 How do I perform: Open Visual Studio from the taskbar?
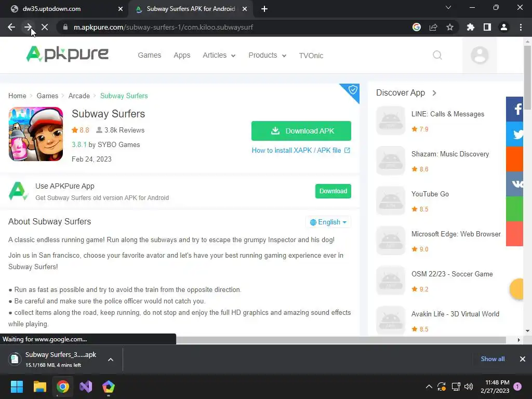point(86,387)
